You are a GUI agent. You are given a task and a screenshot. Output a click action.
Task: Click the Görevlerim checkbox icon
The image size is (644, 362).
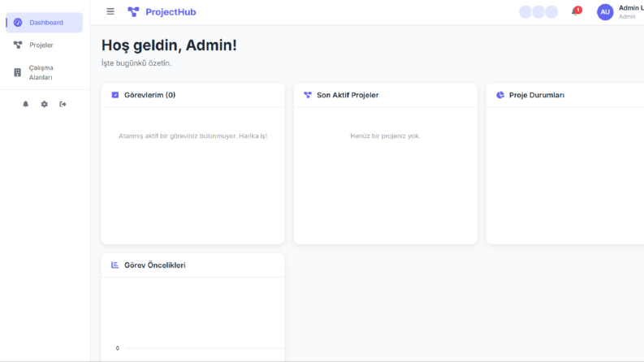click(115, 95)
